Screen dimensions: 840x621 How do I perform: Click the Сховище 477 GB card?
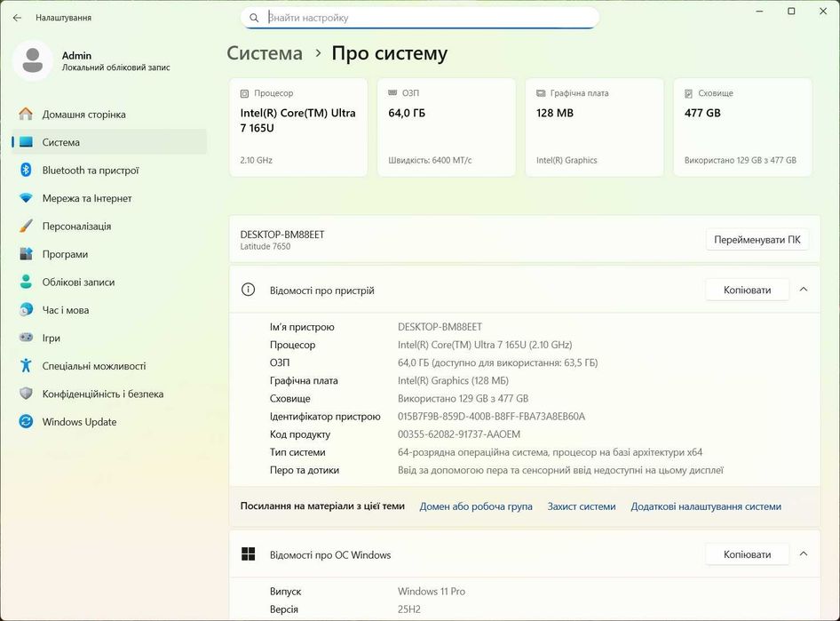742,127
